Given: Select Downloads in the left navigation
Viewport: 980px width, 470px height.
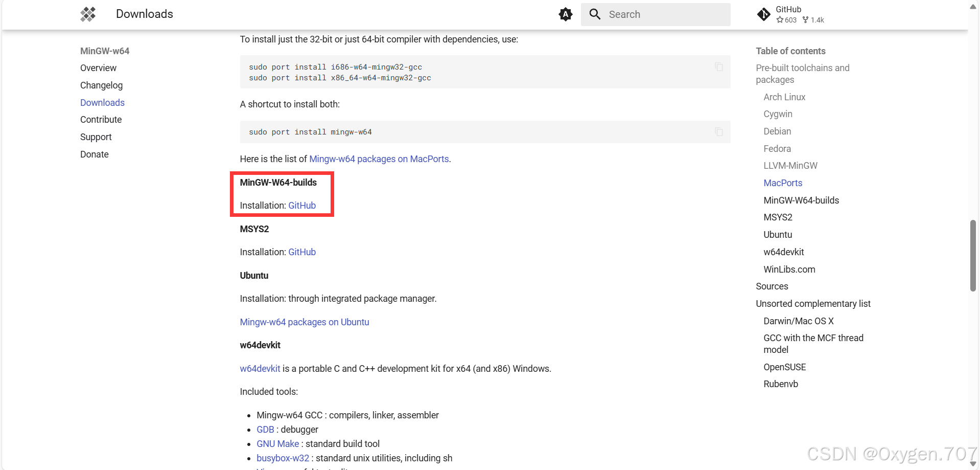Looking at the screenshot, I should 102,103.
